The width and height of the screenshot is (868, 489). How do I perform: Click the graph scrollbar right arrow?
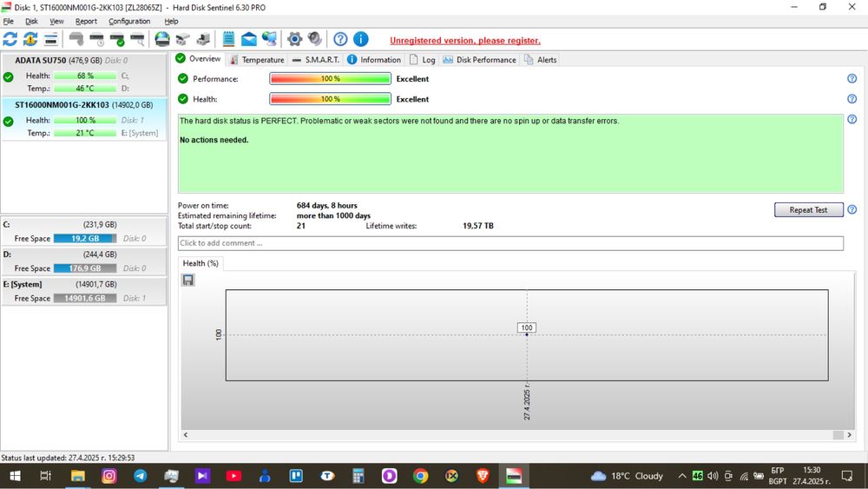pyautogui.click(x=849, y=435)
